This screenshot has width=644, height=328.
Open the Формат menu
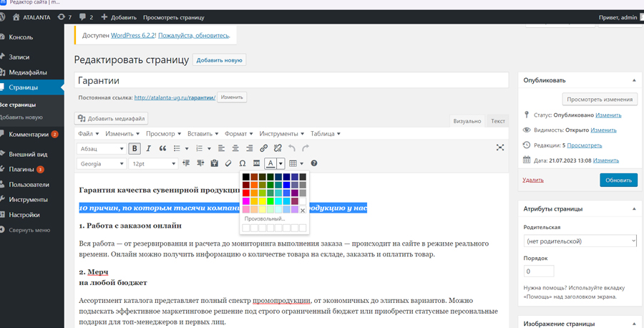(x=238, y=133)
